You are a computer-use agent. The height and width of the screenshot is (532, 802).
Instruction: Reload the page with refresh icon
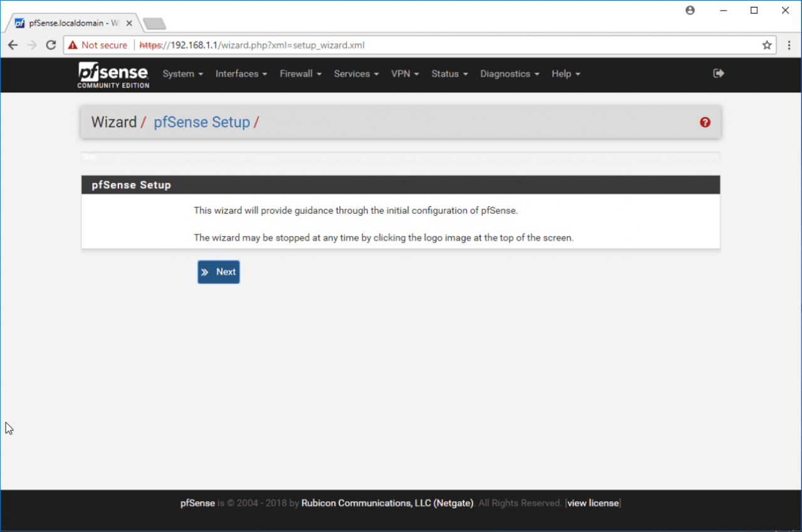[51, 45]
